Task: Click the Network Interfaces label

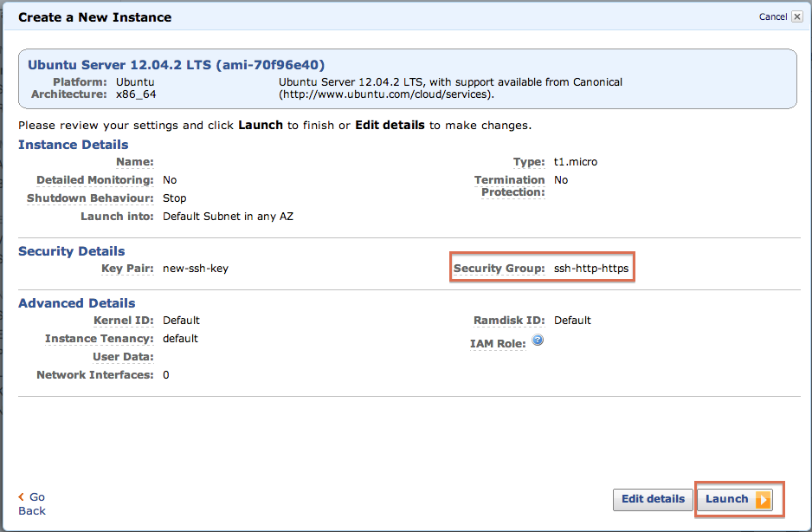Action: tap(95, 375)
